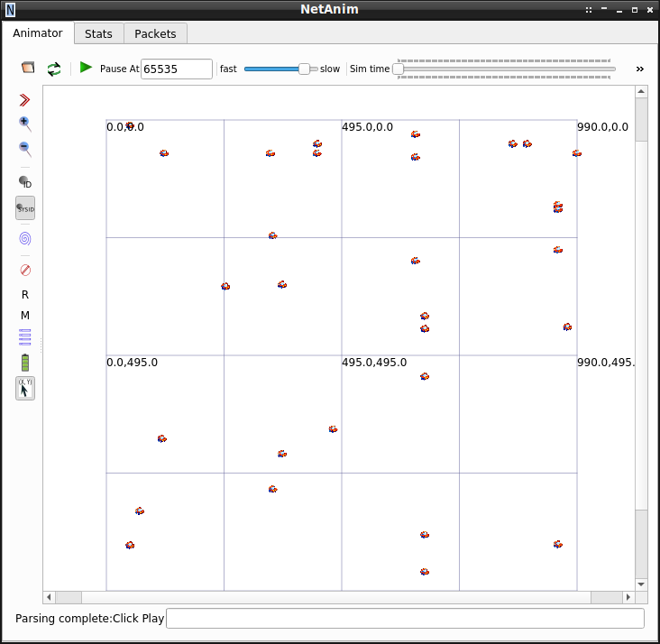660x644 pixels.
Task: Open XML trace file icon
Action: [x=28, y=68]
